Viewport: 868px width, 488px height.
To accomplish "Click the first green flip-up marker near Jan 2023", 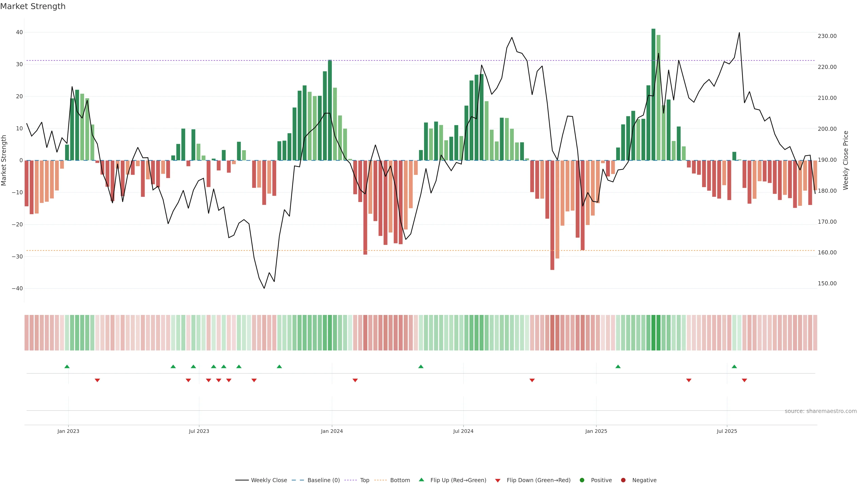I will [x=67, y=366].
